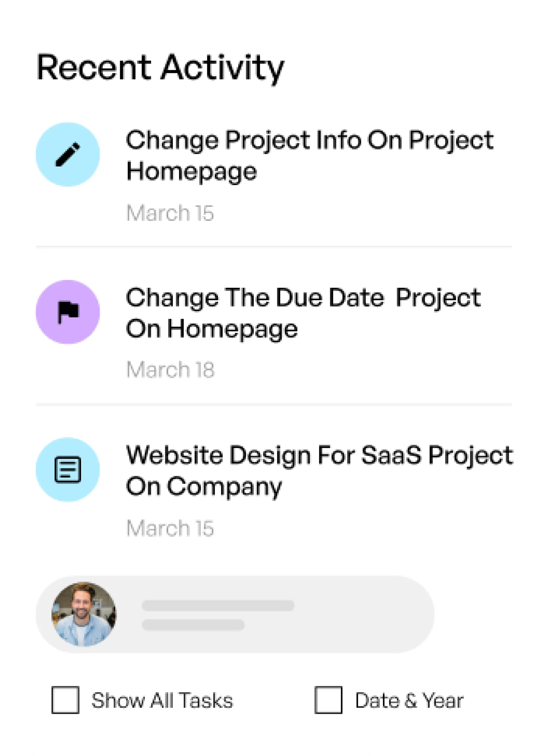Click the pencil edit icon
Viewport: 548px width, 756px height.
(x=68, y=154)
